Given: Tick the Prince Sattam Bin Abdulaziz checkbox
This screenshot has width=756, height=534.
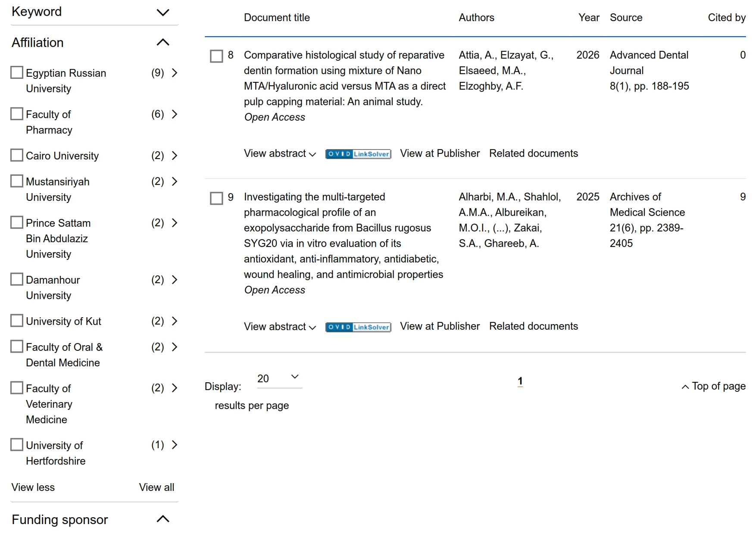Looking at the screenshot, I should [17, 222].
